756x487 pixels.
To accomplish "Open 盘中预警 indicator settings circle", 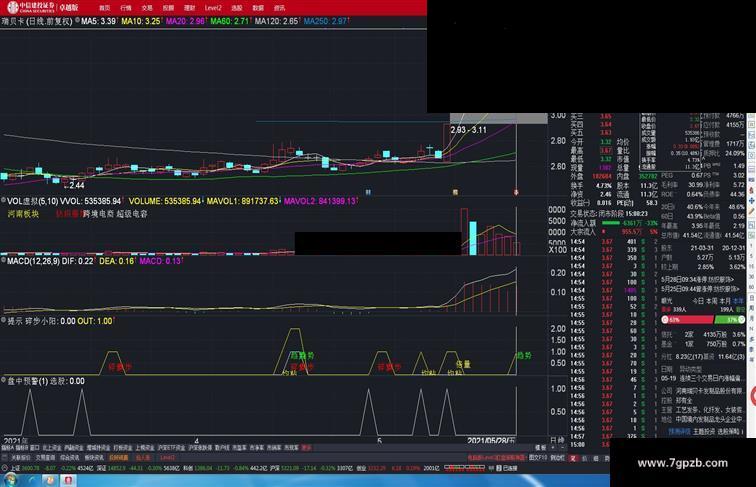I will pos(3,380).
